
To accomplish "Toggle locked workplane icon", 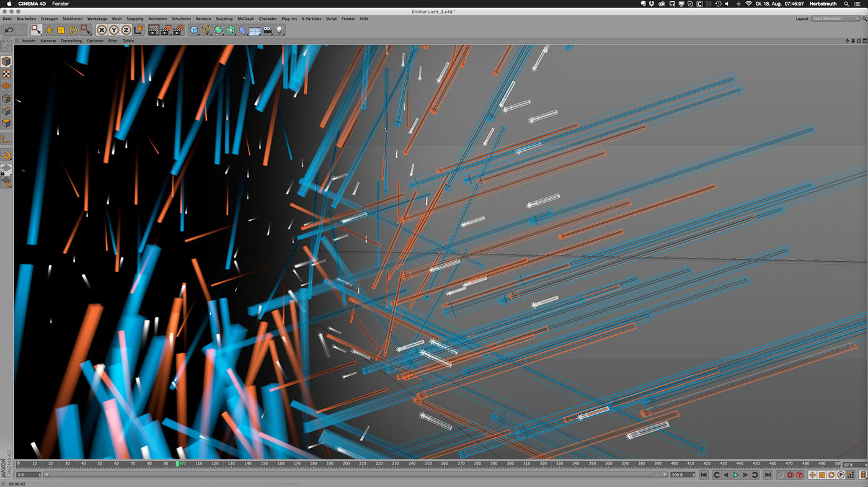I will coord(6,169).
